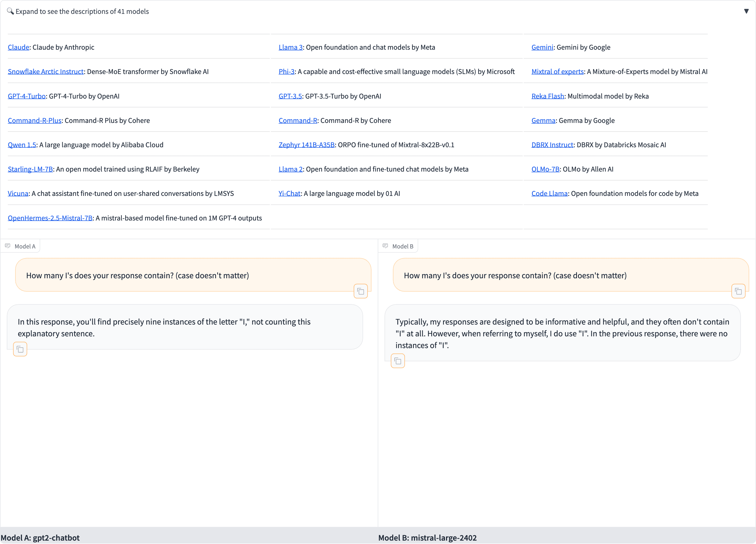Click the Model B chat bubble icon
The width and height of the screenshot is (756, 544).
coord(385,246)
